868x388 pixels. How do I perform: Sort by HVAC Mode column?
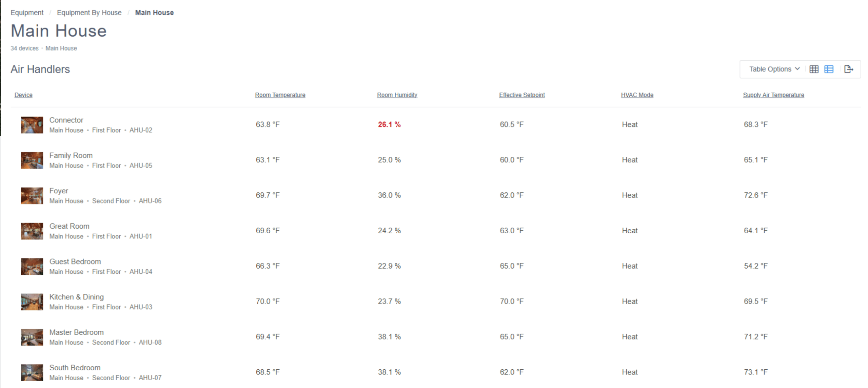(x=637, y=95)
